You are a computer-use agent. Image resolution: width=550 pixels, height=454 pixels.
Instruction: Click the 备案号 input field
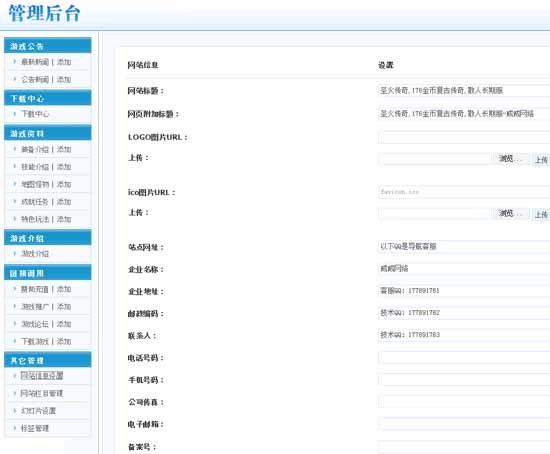464,447
